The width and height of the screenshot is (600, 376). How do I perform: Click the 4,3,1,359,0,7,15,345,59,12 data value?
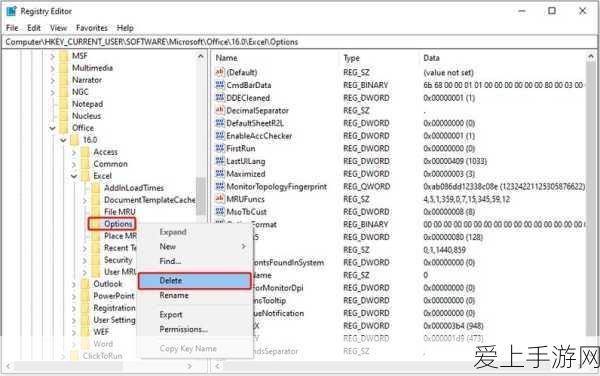coord(466,199)
